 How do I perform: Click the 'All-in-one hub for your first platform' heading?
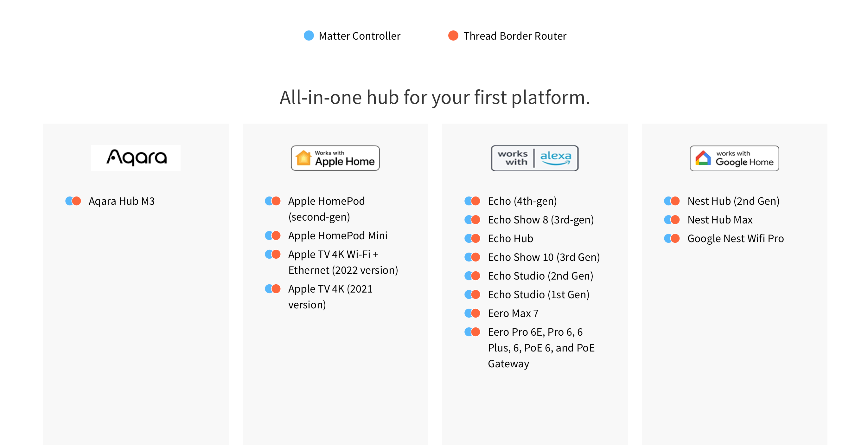435,97
